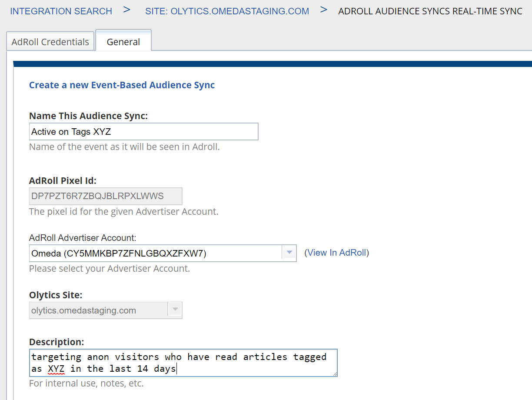Viewport: 532px width, 400px height.
Task: Click the Advertiser Account dropdown arrow
Action: coord(289,253)
